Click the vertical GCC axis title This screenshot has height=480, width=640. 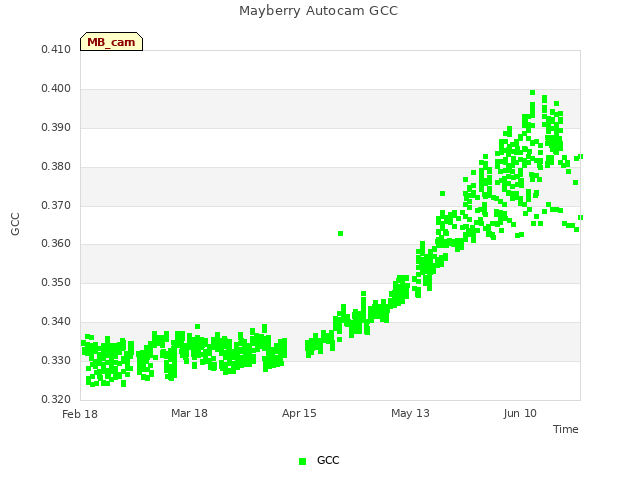15,224
